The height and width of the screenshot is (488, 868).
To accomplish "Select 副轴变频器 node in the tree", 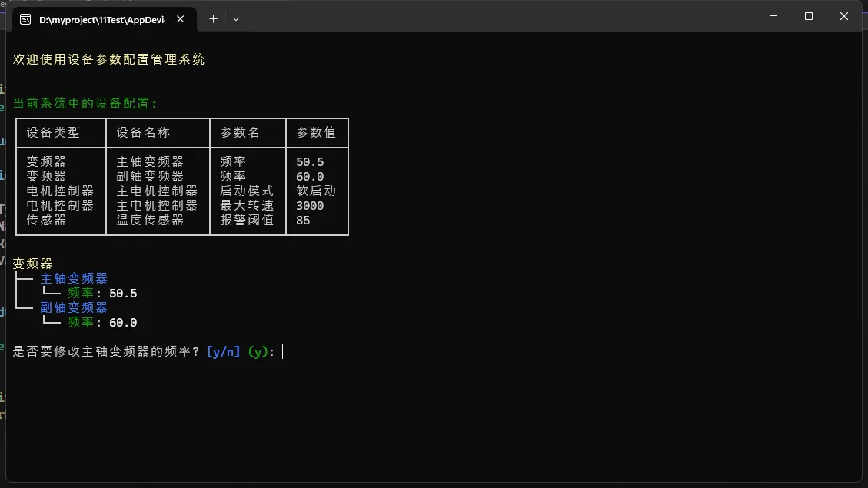I will point(74,307).
